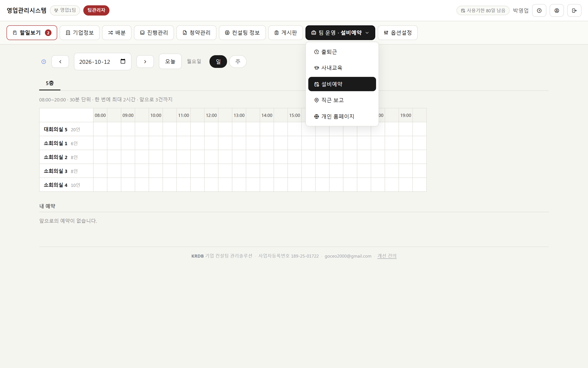
Task: Select 사내교육 from the dropdown menu
Action: pyautogui.click(x=342, y=68)
